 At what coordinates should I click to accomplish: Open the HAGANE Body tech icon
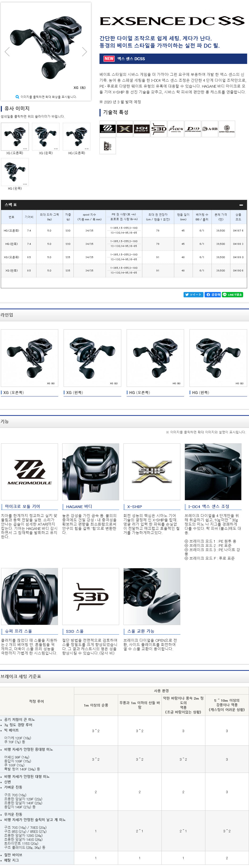142,129
